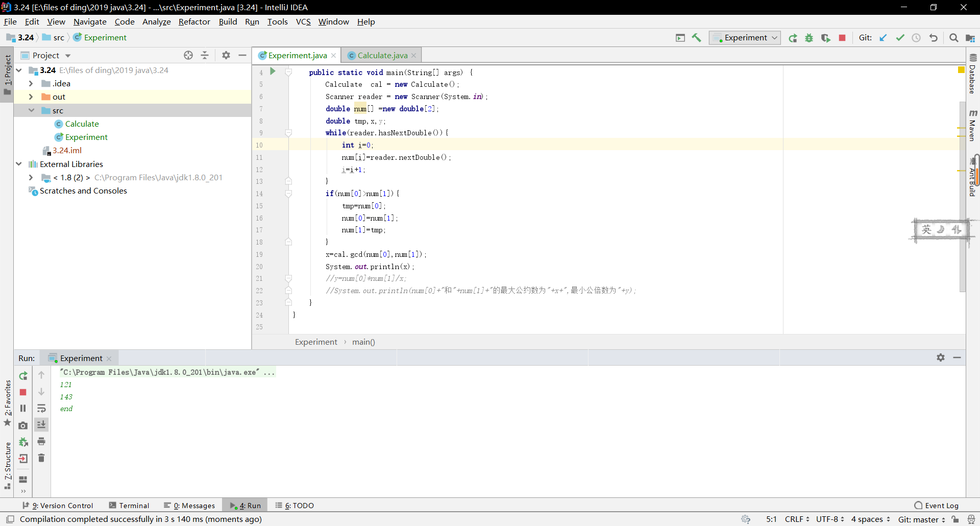980x526 pixels.
Task: Hide the Project panel with minus icon
Action: [x=242, y=55]
